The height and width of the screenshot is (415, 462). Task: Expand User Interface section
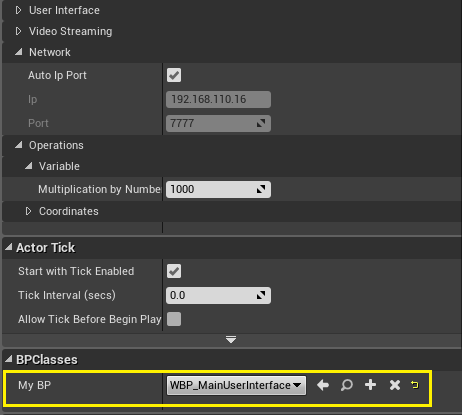18,10
